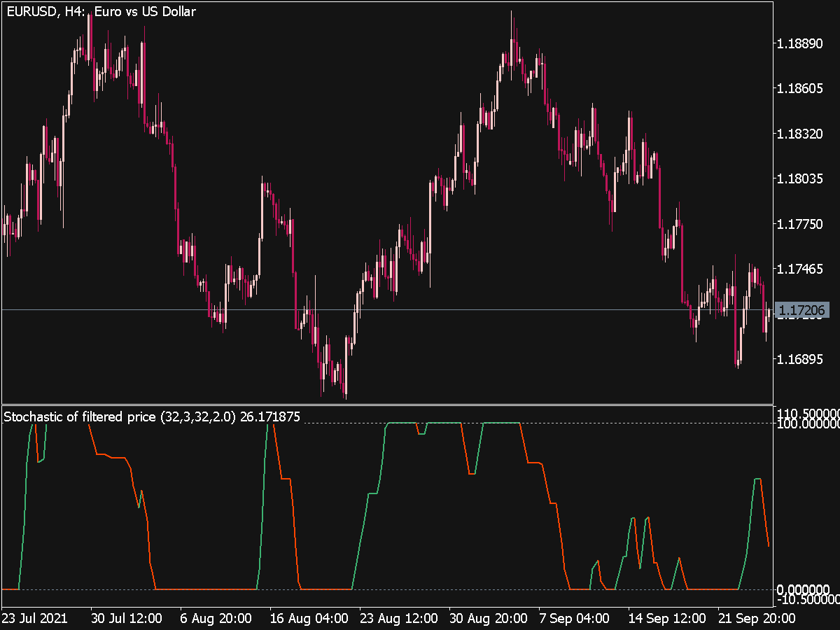Viewport: 840px width, 630px height.
Task: Click the 1.18320 price axis value
Action: click(x=800, y=134)
